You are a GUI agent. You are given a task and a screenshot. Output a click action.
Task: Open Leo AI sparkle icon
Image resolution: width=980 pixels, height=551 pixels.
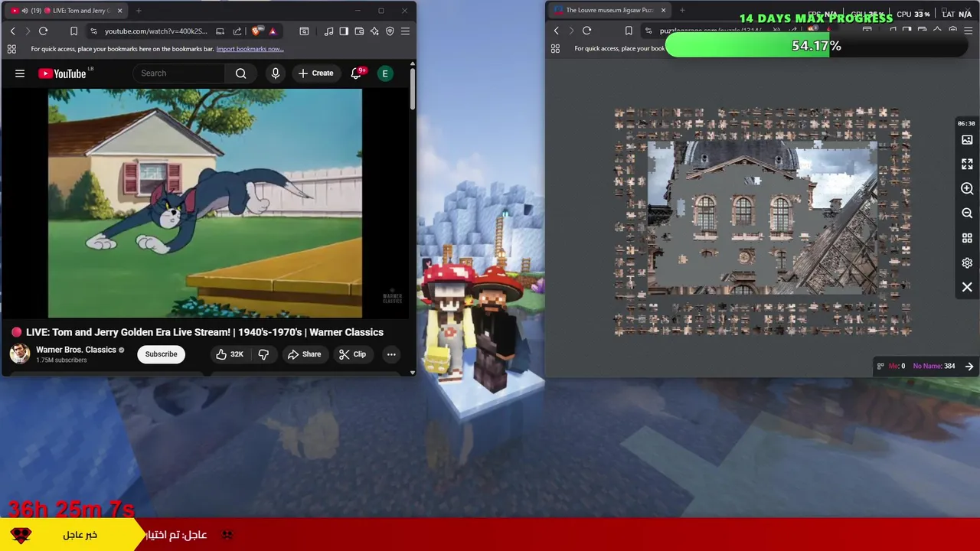[x=374, y=31]
